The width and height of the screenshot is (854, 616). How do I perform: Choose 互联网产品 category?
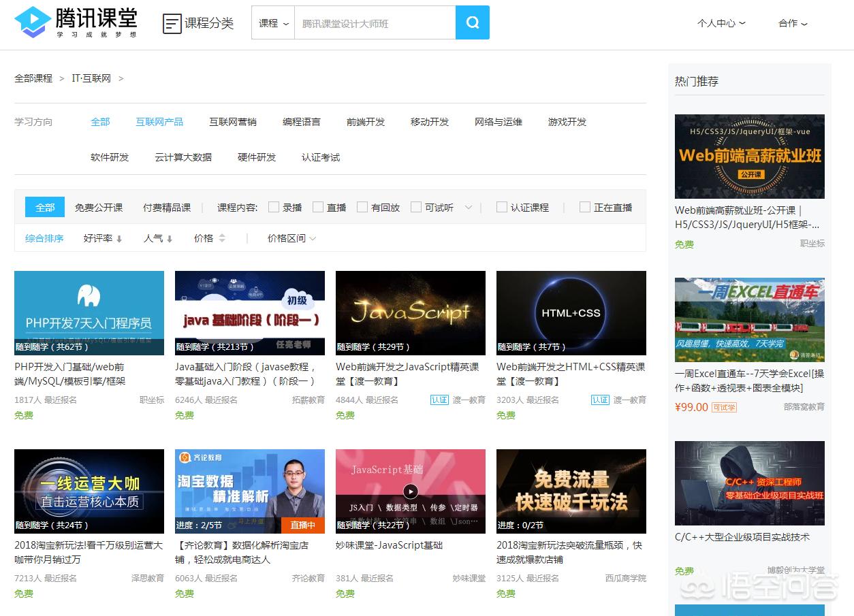(x=159, y=122)
